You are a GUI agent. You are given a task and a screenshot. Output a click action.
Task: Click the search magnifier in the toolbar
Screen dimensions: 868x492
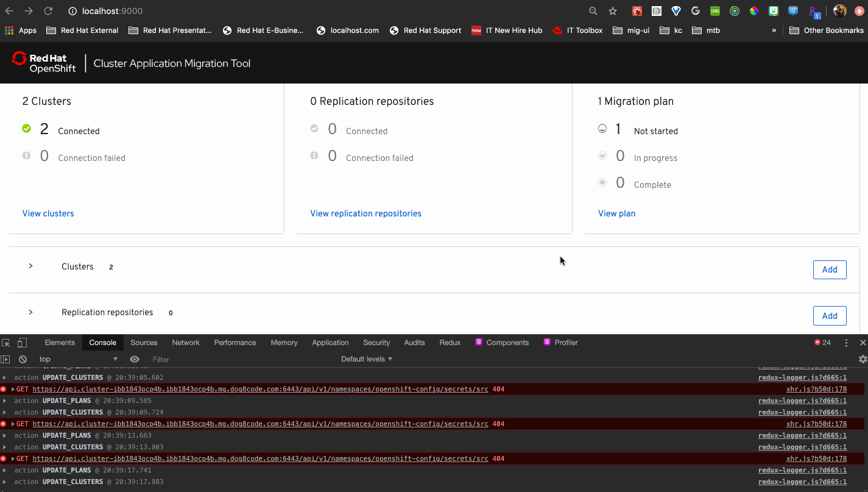pos(592,11)
